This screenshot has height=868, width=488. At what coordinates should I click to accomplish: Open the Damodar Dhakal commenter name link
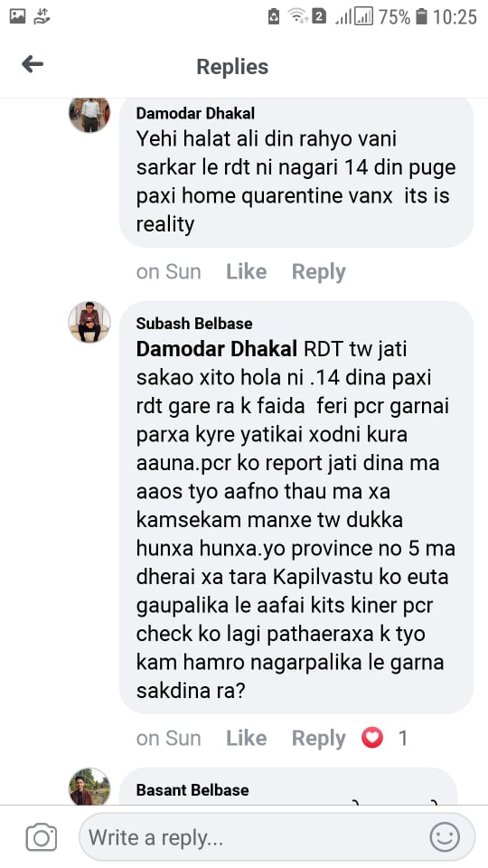[195, 114]
